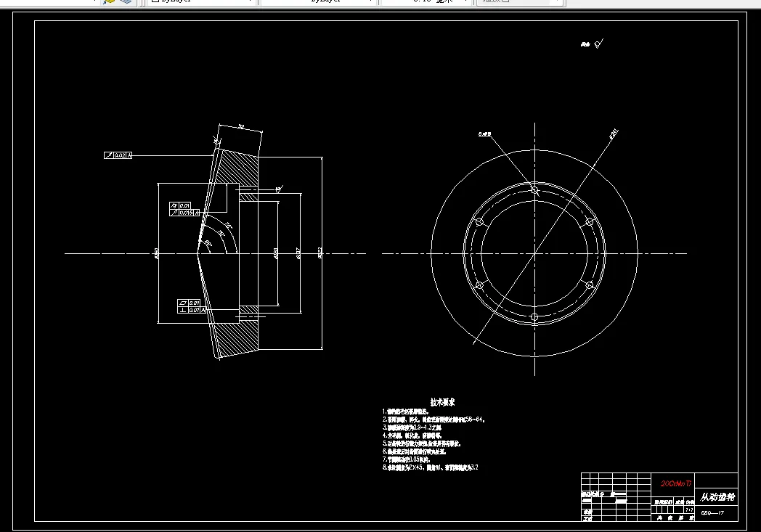
Task: Click technical requirement line 7 with 0.05
Action: click(406, 459)
